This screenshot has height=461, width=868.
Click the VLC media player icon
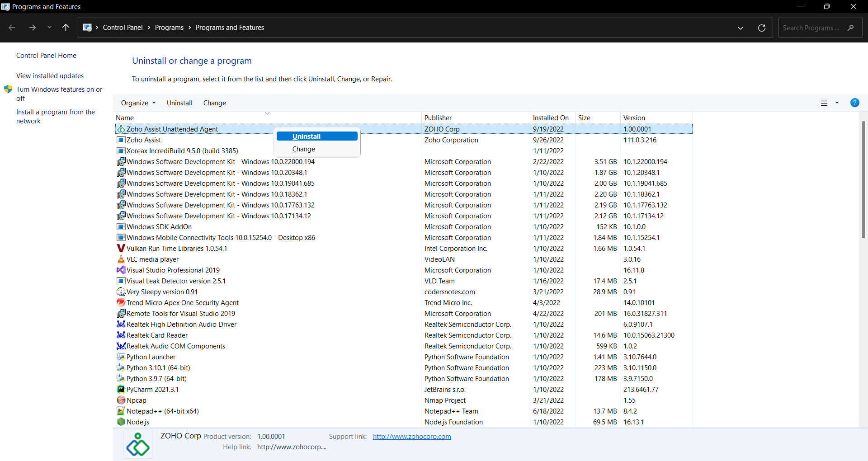(121, 259)
